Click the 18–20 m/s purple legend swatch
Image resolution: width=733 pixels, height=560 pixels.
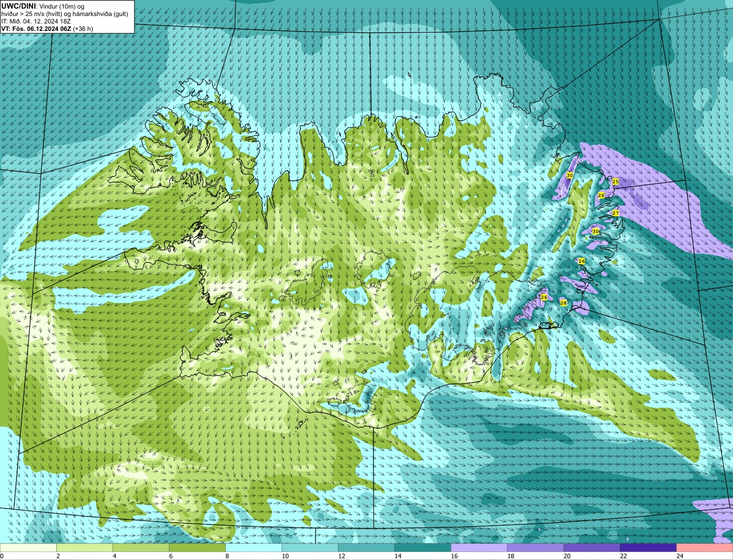(x=536, y=548)
